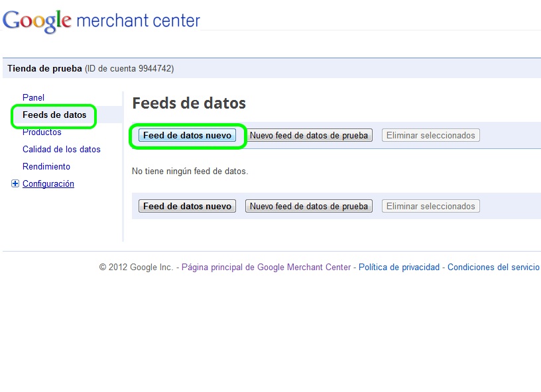The image size is (541, 392).
Task: Click the Tienda de prueba account name
Action: click(x=44, y=68)
